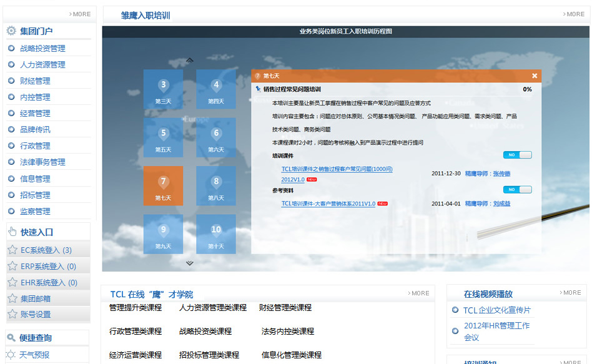Click the bullet icon beside 监察管理
This screenshot has height=364, width=592.
[x=11, y=211]
